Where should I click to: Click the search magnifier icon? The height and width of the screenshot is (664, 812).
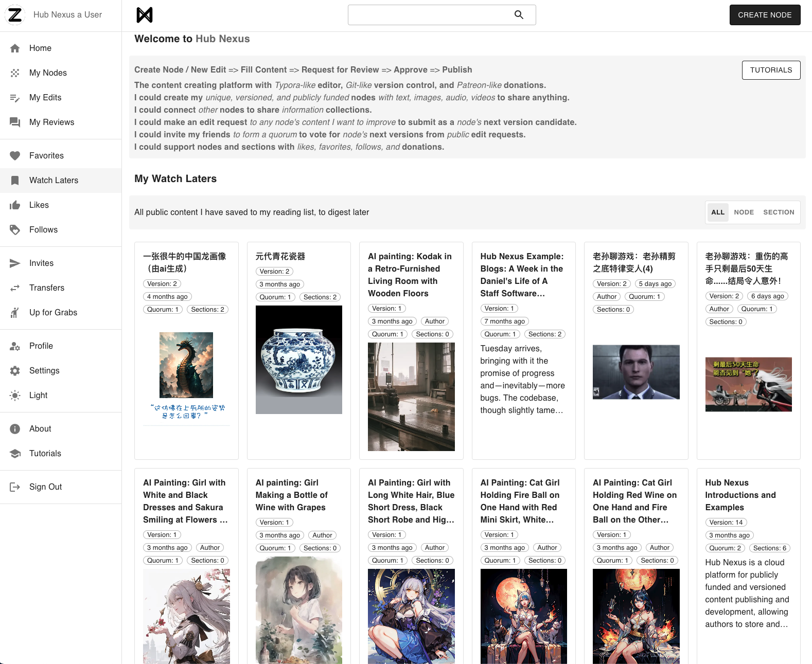[519, 15]
